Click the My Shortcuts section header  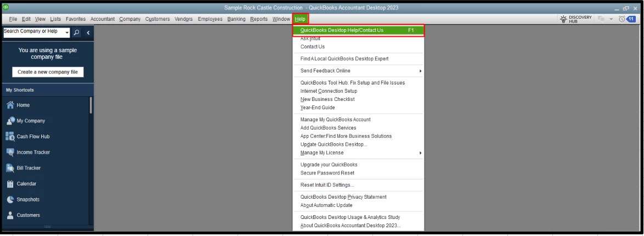[x=47, y=90]
